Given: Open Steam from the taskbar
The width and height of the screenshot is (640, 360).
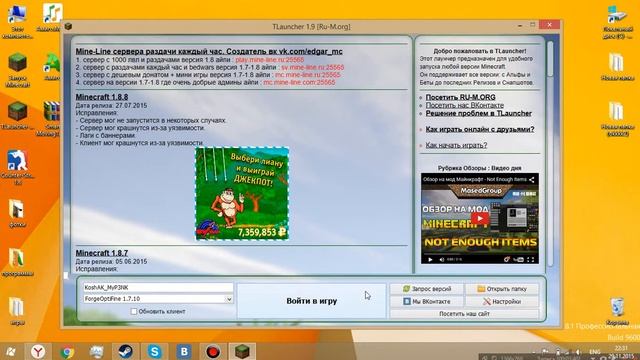Looking at the screenshot, I should coord(125,351).
